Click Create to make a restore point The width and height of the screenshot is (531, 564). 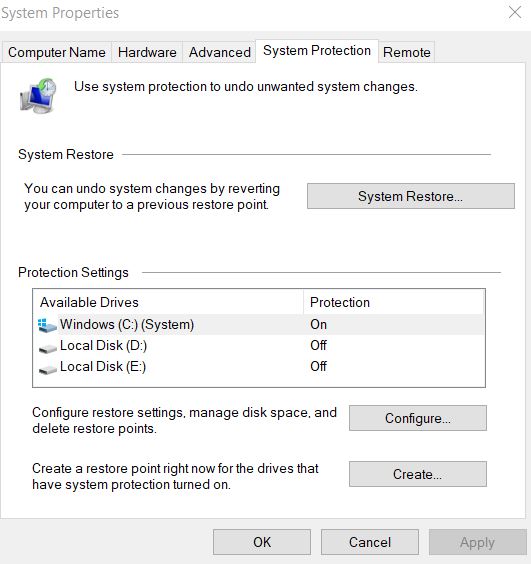(418, 474)
